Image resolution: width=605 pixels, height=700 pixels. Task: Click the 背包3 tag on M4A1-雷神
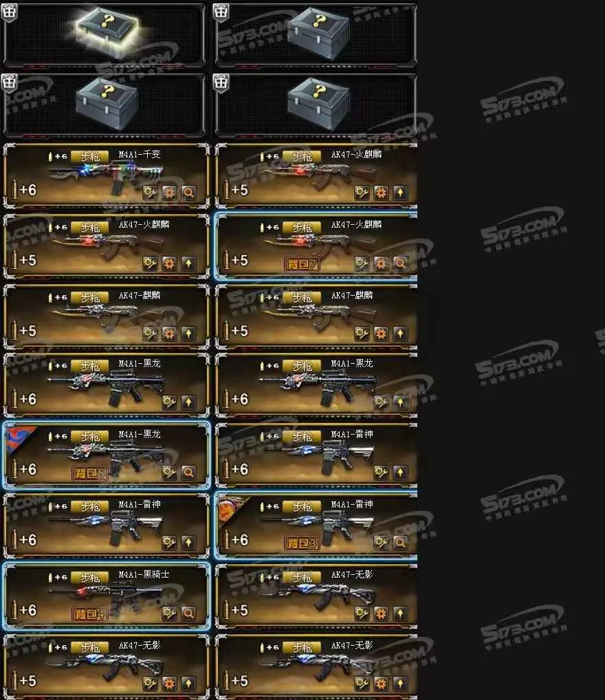[x=301, y=544]
